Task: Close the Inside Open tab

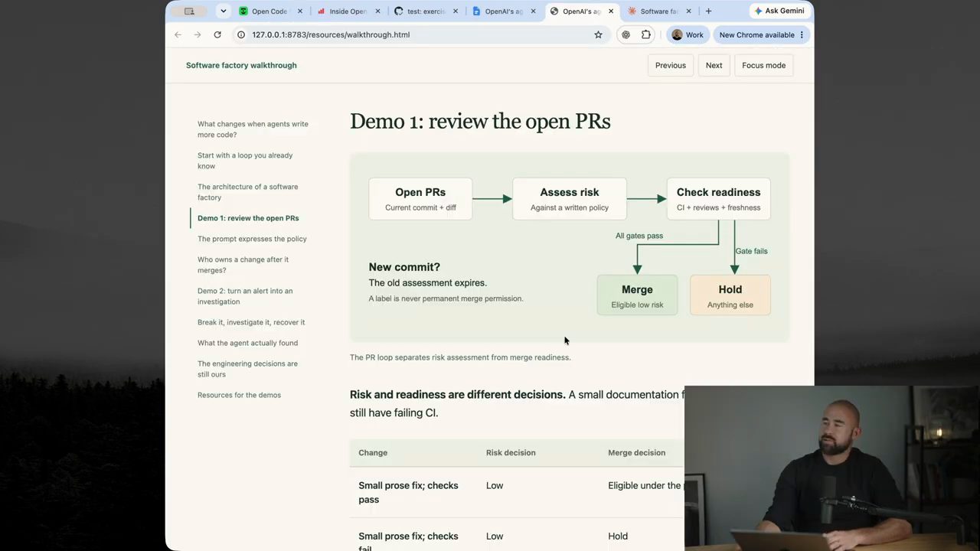Action: point(377,11)
